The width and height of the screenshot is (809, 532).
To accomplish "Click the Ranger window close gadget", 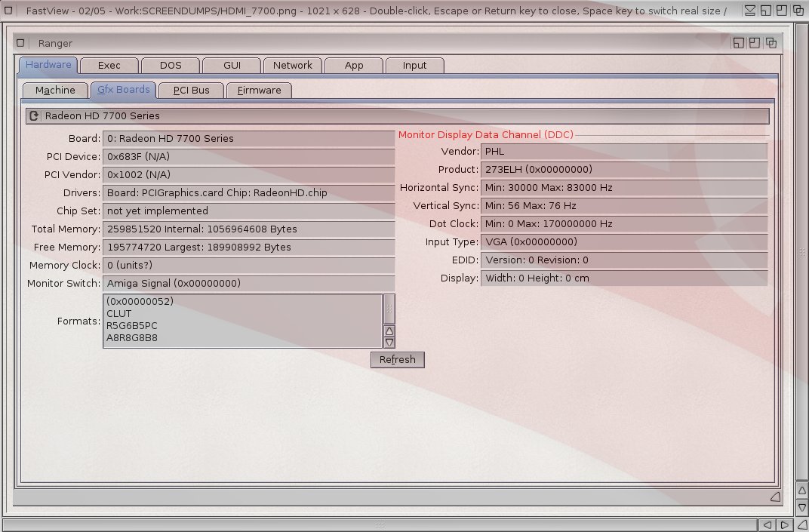I will pos(20,43).
